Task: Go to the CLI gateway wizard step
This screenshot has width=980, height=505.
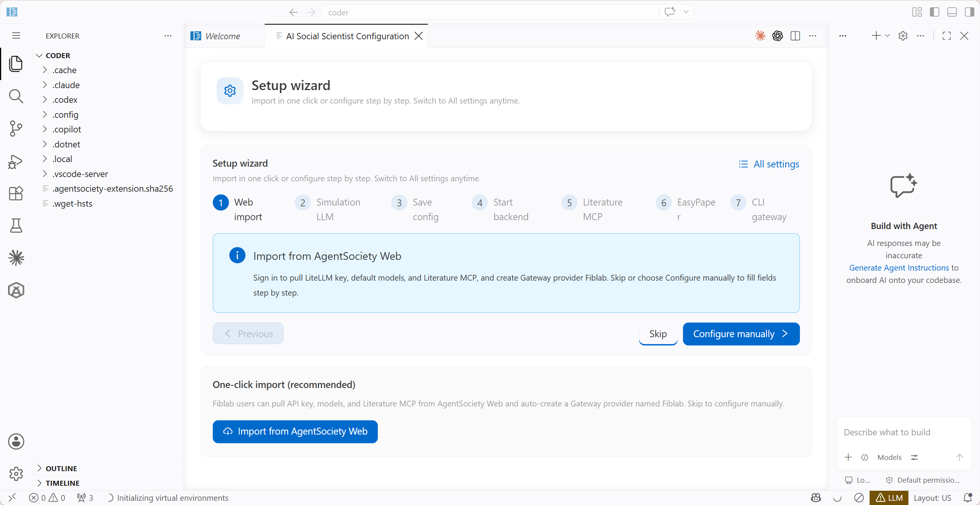Action: 759,209
